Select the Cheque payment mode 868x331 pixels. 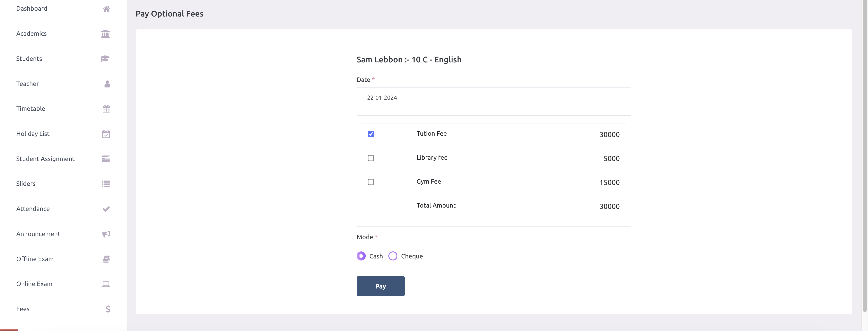393,256
